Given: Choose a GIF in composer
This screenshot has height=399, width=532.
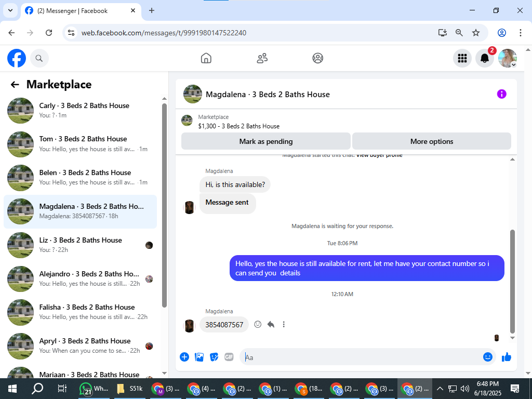Looking at the screenshot, I should pyautogui.click(x=229, y=357).
